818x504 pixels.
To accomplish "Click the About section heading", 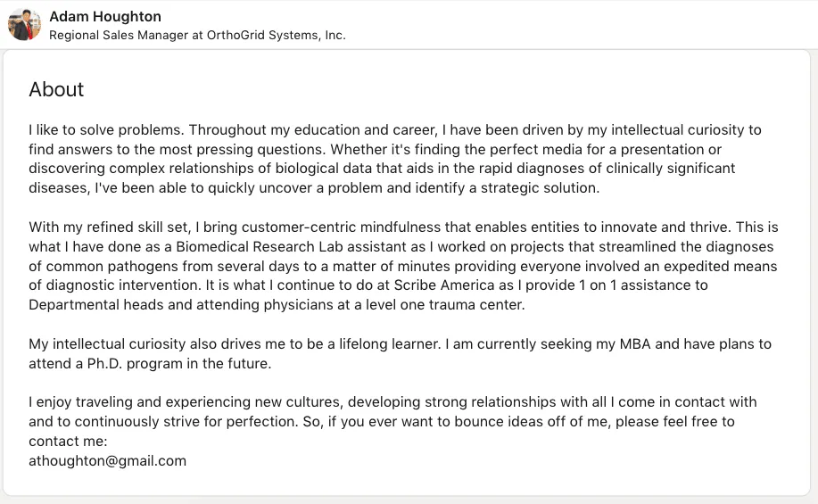I will pos(56,89).
